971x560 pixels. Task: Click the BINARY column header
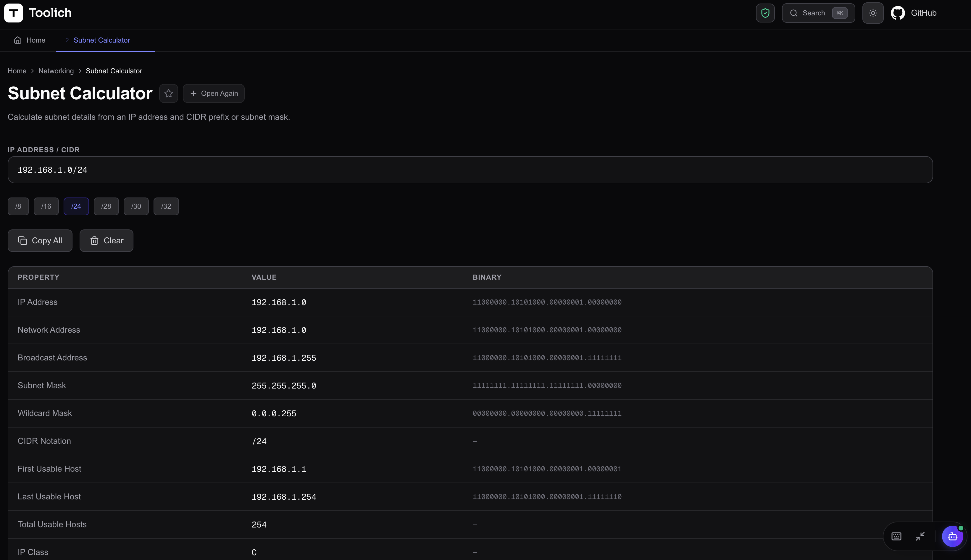click(487, 277)
